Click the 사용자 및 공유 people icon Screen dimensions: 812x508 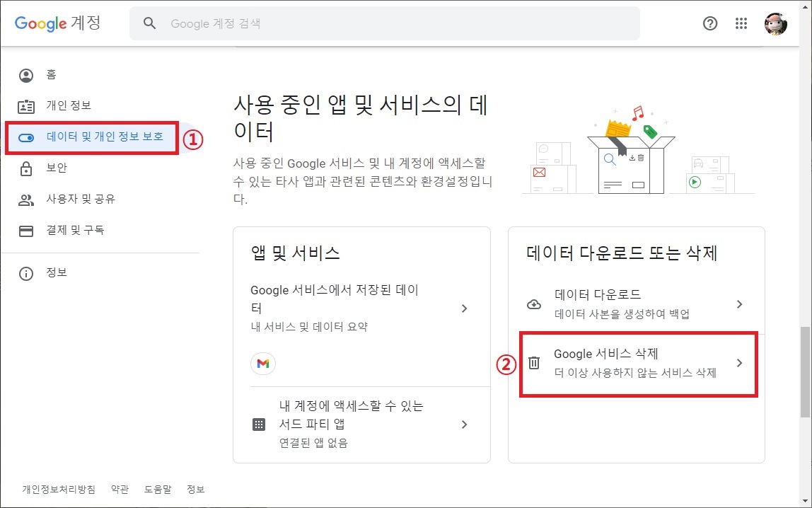26,200
